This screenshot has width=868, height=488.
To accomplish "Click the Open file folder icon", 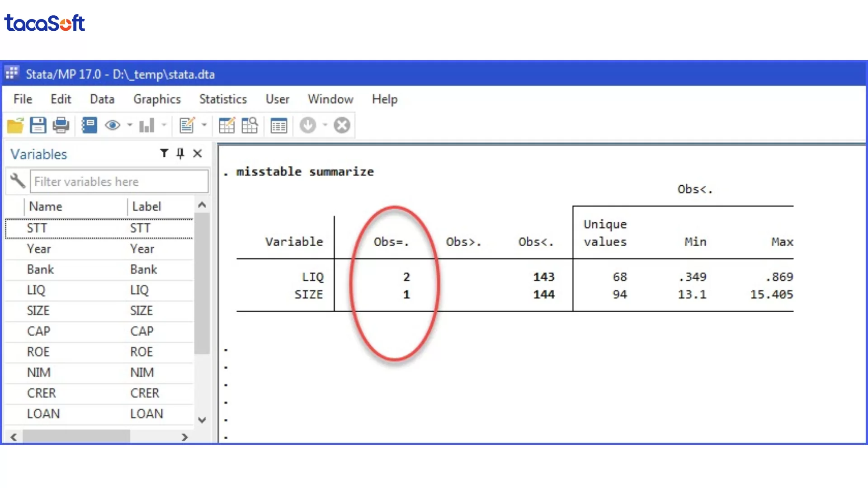I will pos(15,126).
